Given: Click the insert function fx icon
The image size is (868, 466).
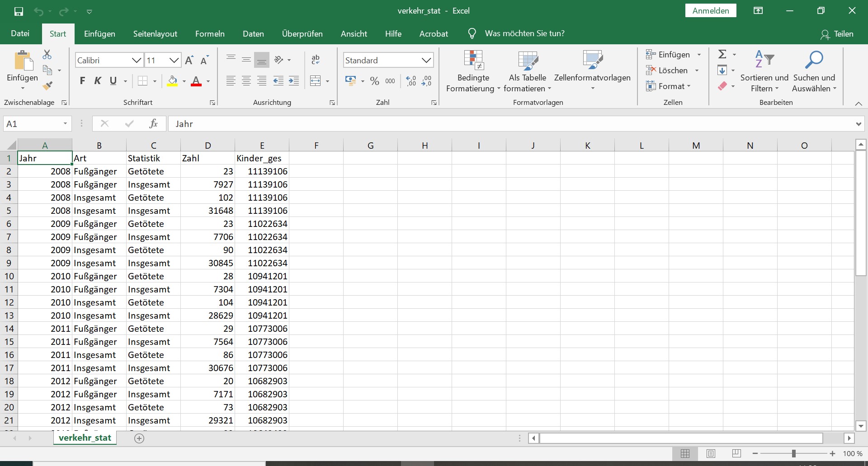Looking at the screenshot, I should point(153,124).
